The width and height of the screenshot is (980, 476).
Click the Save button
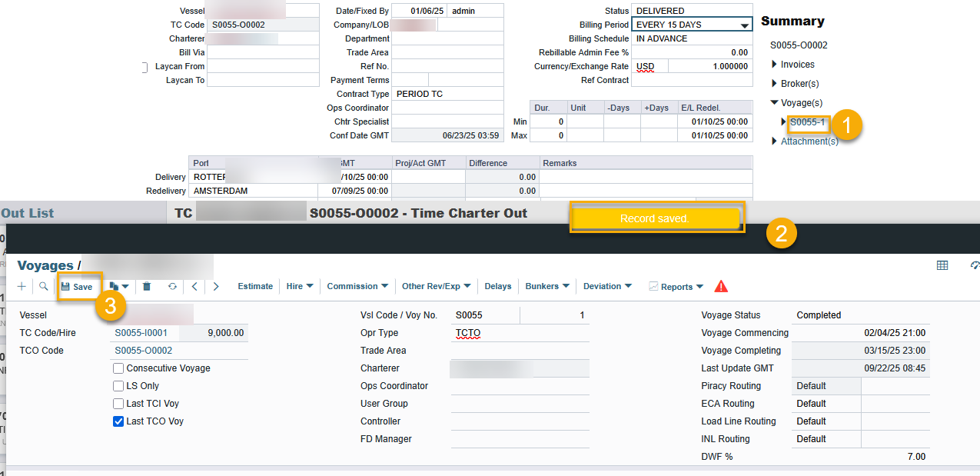click(x=77, y=286)
